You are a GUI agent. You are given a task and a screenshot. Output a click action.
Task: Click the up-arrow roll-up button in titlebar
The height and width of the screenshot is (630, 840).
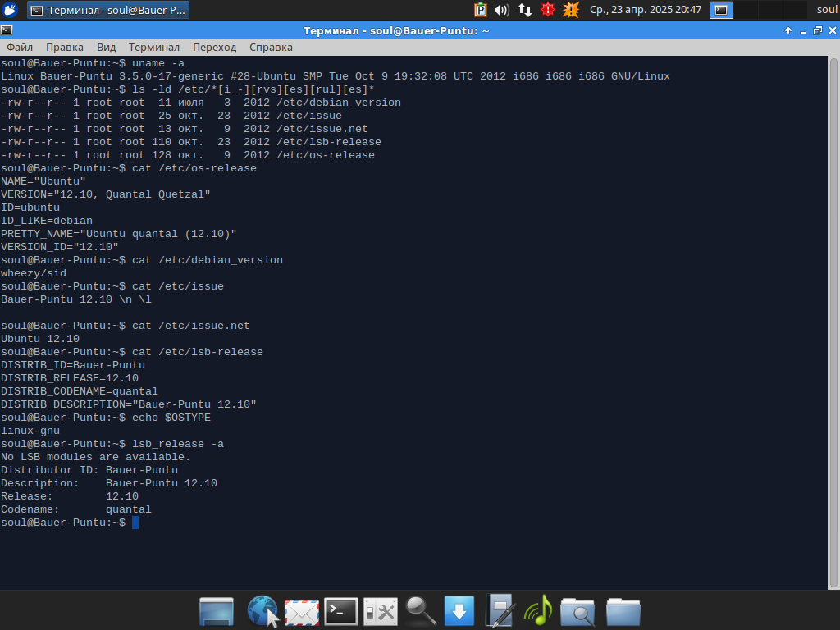788,30
